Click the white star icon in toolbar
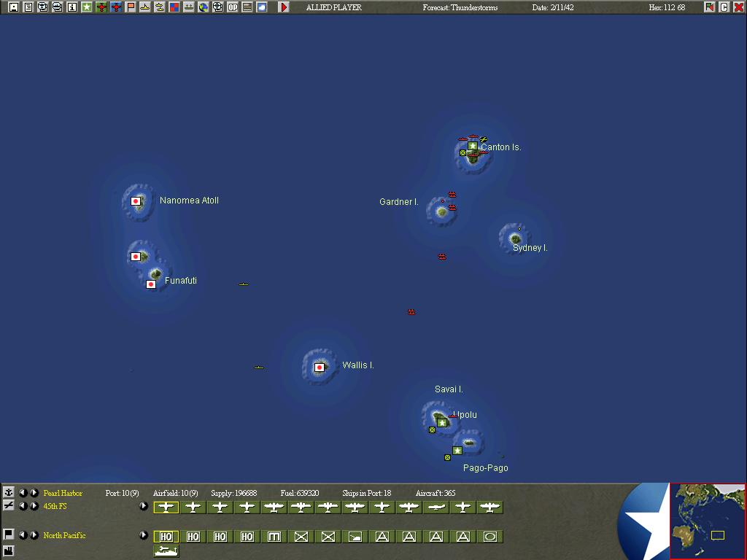The width and height of the screenshot is (747, 560). coord(87,7)
